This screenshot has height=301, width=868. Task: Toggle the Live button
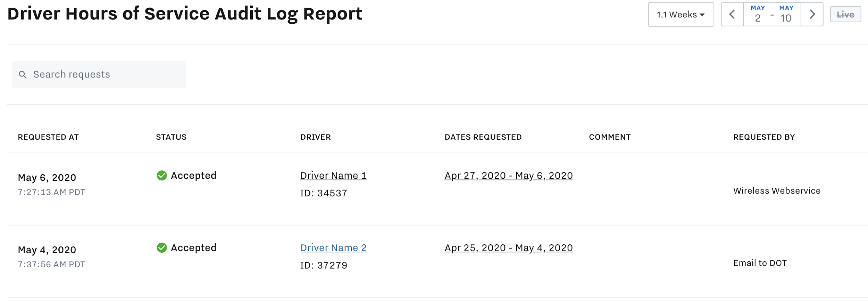(845, 15)
